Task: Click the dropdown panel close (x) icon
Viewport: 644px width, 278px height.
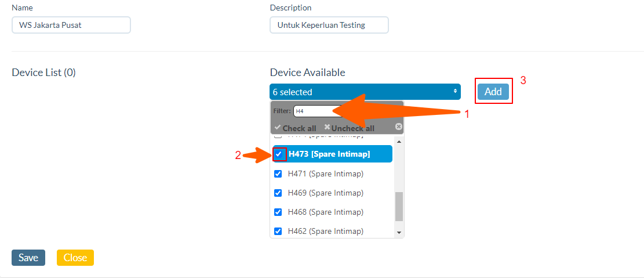Action: click(x=398, y=127)
